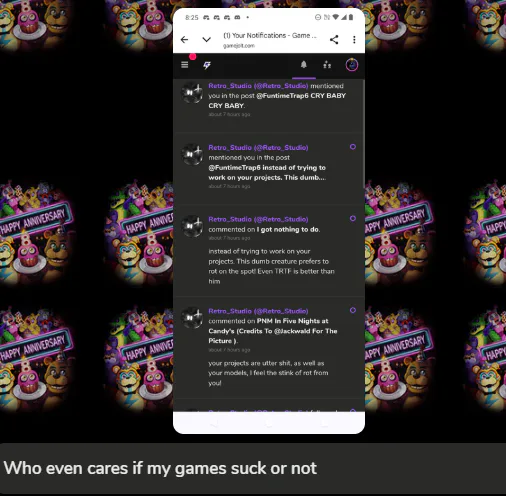Image resolution: width=506 pixels, height=496 pixels.
Task: Click Retro_Studio's avatar beside PNM comment
Action: click(x=192, y=318)
